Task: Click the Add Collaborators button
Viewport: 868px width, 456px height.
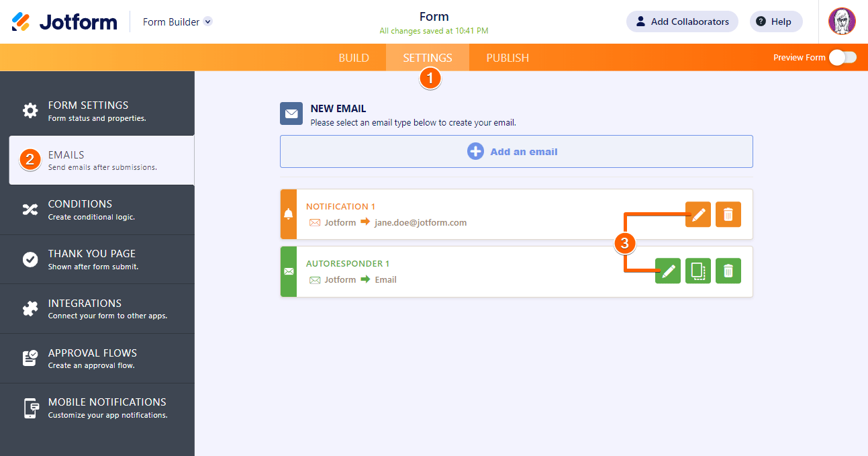Action: pyautogui.click(x=682, y=21)
